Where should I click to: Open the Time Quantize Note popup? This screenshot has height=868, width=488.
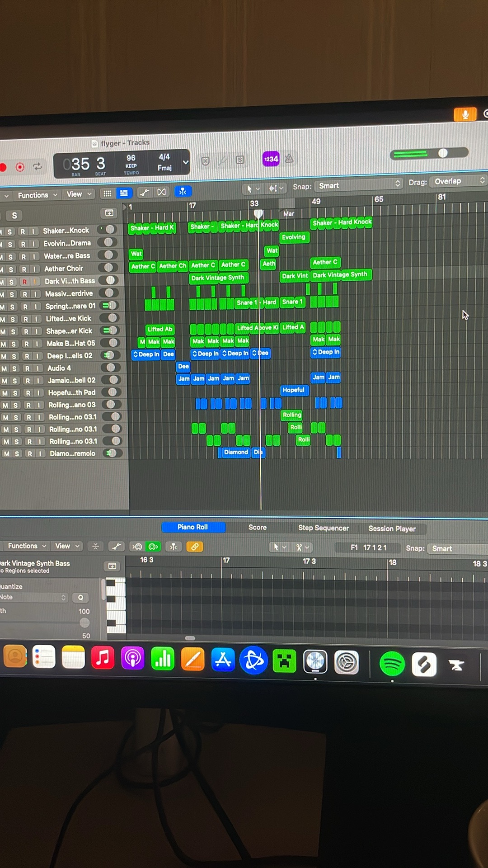click(x=33, y=597)
